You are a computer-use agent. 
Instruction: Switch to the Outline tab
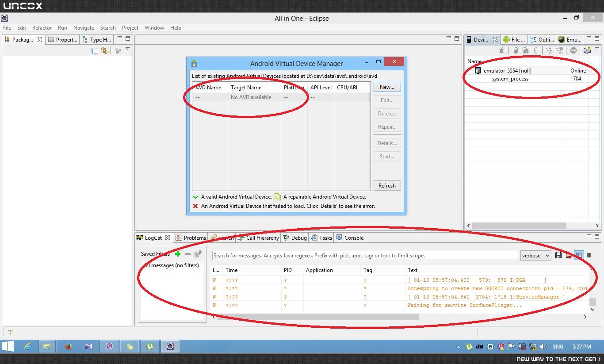pos(542,40)
